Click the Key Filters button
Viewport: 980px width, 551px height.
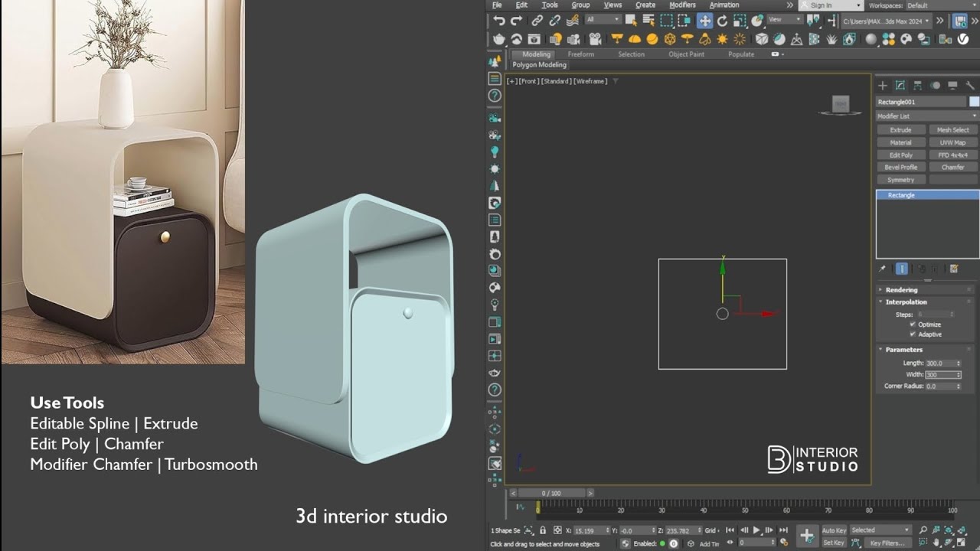point(887,543)
